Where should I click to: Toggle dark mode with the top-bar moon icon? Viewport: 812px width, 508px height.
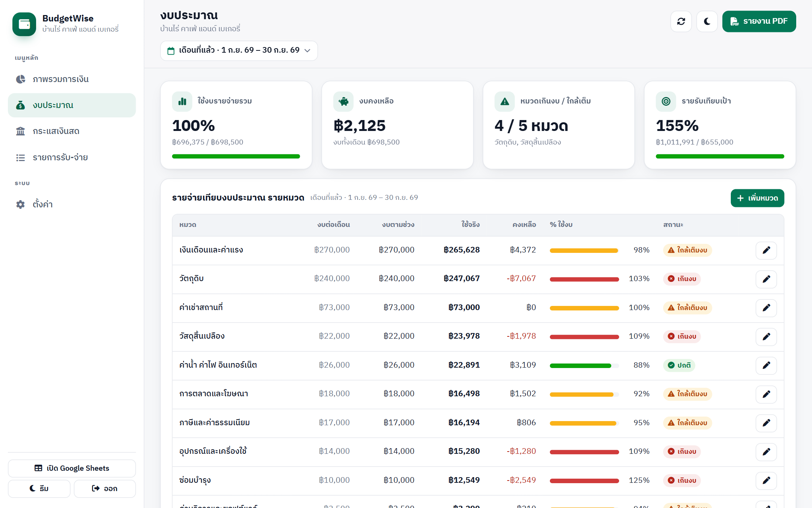(x=707, y=21)
